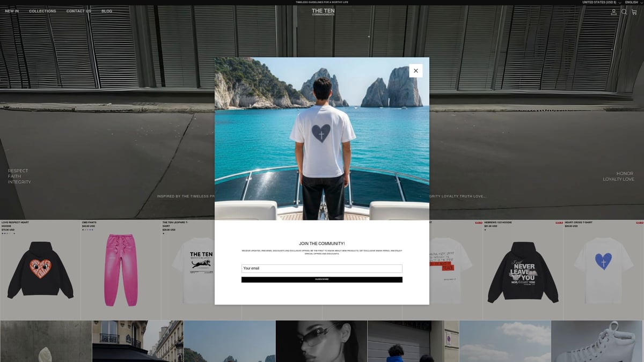Viewport: 644px width, 362px height.
Task: Open the shopping cart icon
Action: [x=634, y=12]
